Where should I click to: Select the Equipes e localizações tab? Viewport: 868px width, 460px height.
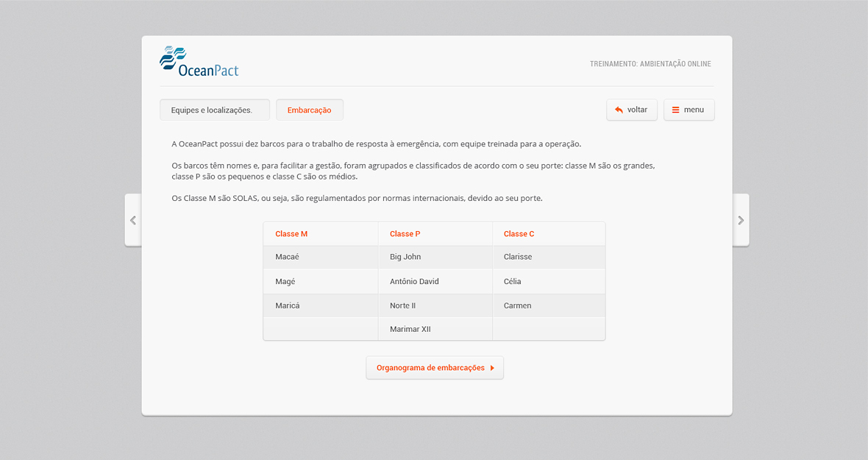coord(215,110)
